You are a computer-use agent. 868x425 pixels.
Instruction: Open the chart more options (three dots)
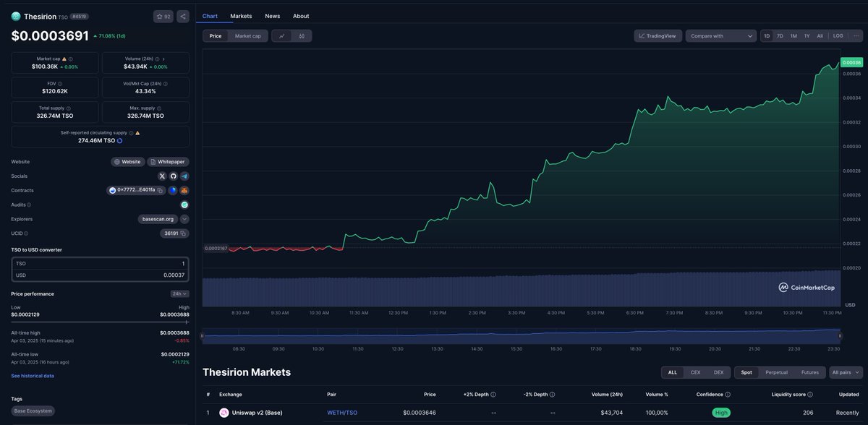[856, 35]
